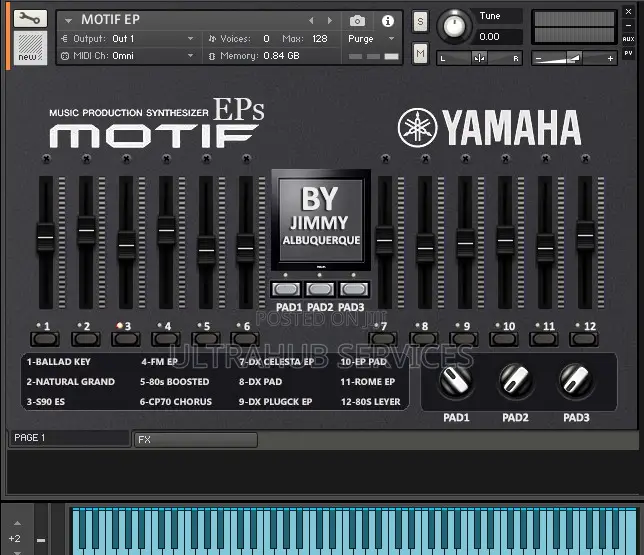Open the Output Out 1 dropdown
Image resolution: width=644 pixels, height=555 pixels.
pyautogui.click(x=128, y=39)
